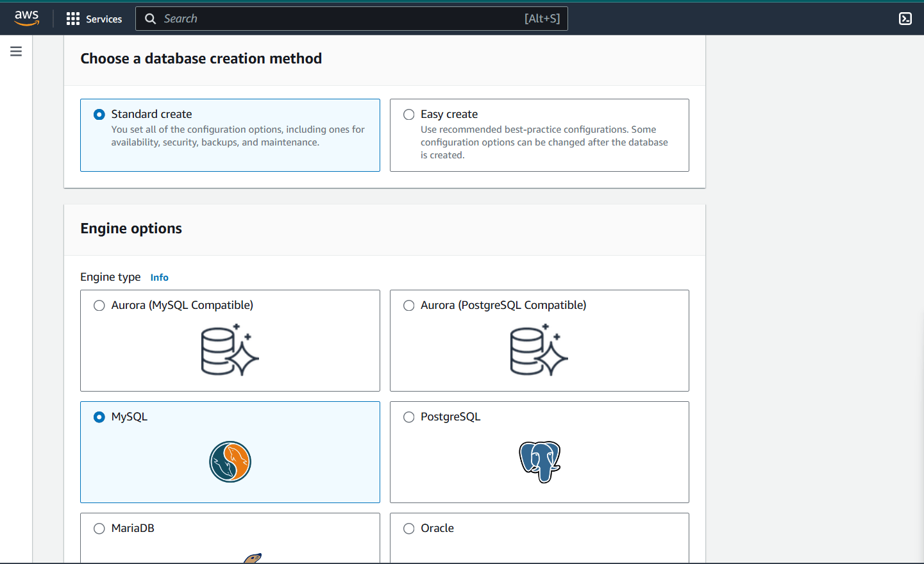The image size is (924, 564).
Task: Click the Aurora PostgreSQL Compatible database icon
Action: [539, 350]
